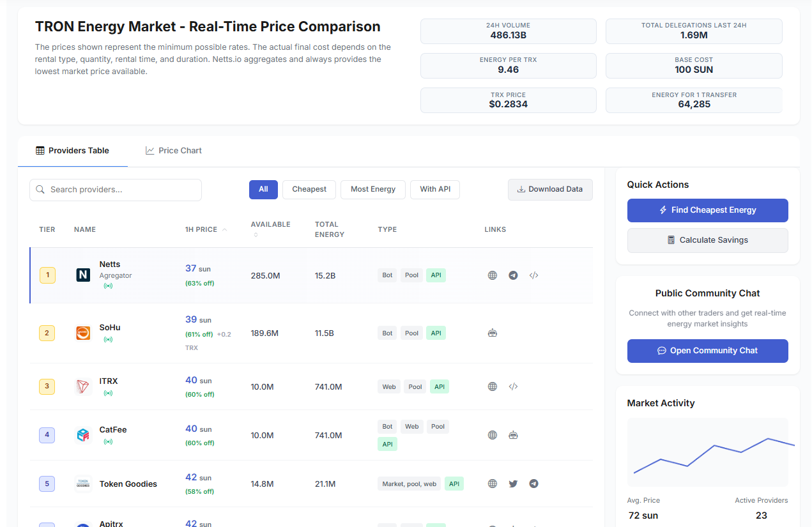
Task: Sort by 1H Price column arrow
Action: [224, 230]
